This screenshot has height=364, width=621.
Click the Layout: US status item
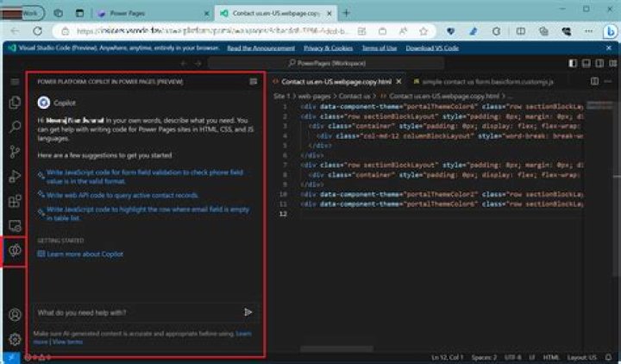(581, 357)
